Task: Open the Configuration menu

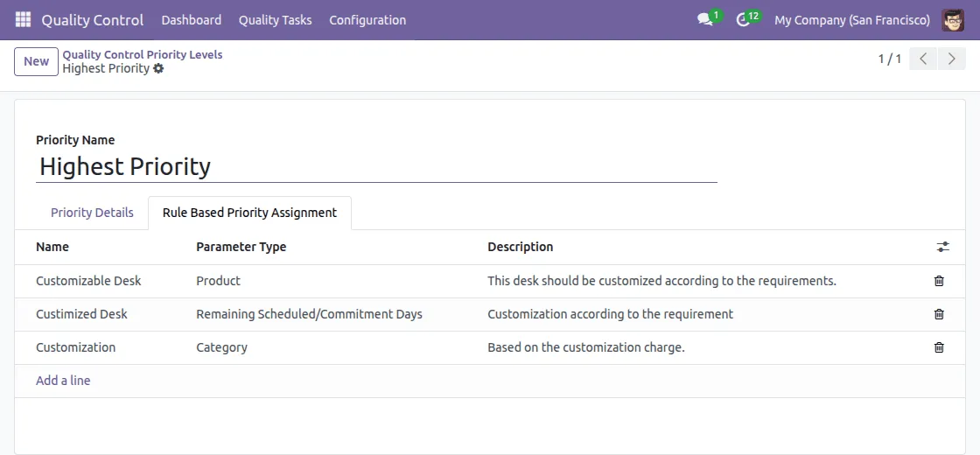Action: pos(367,19)
